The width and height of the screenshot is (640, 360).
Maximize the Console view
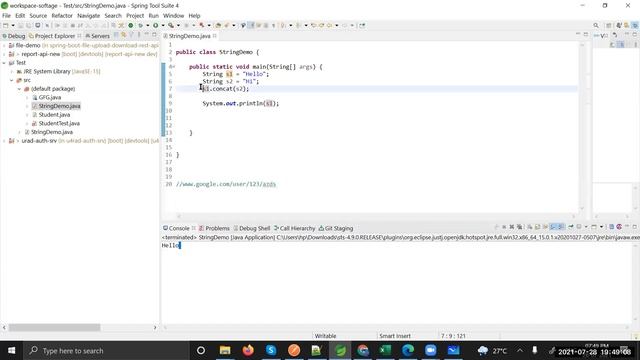coord(635,227)
